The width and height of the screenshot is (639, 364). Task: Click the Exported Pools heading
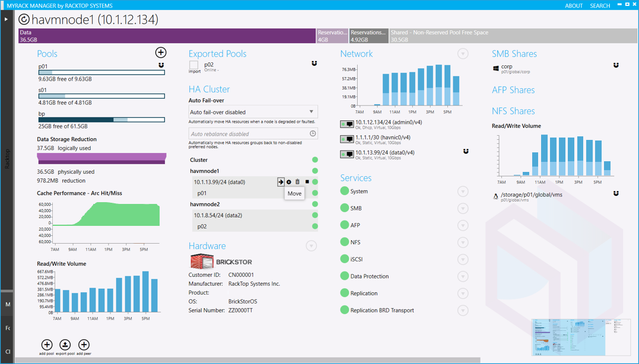pyautogui.click(x=217, y=54)
